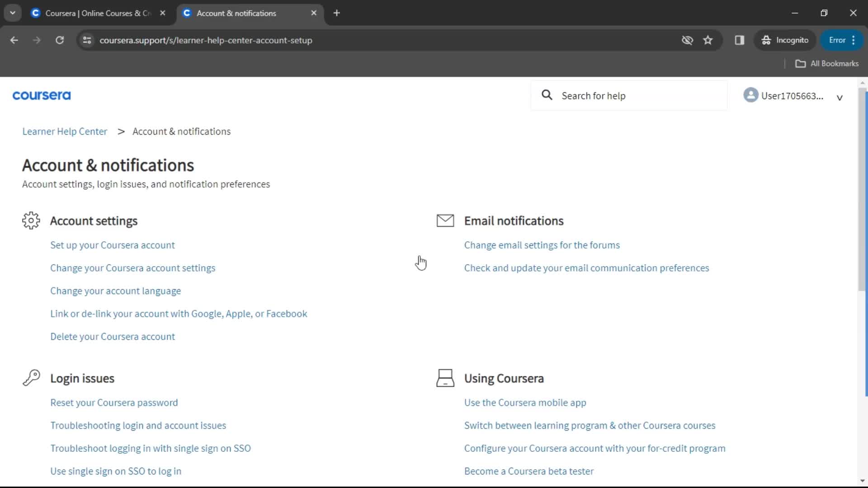Open Troubleshoot logging in with SSO link
This screenshot has height=488, width=868.
coord(150,448)
